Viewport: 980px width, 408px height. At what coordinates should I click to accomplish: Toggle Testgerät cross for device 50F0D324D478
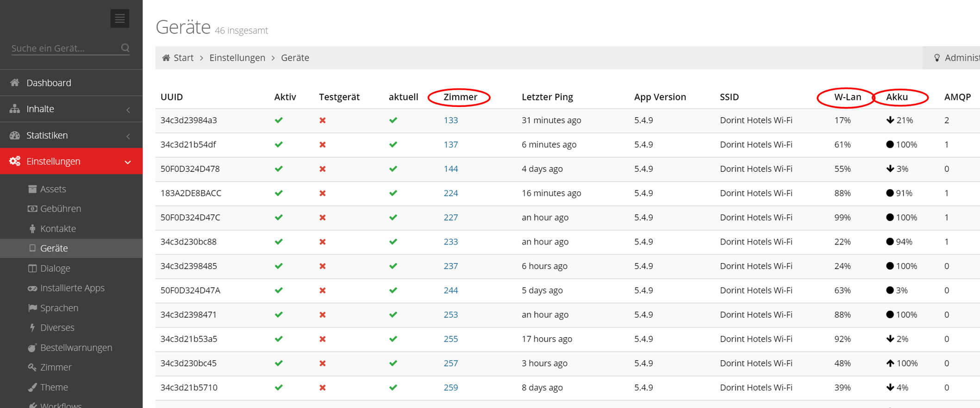[323, 169]
